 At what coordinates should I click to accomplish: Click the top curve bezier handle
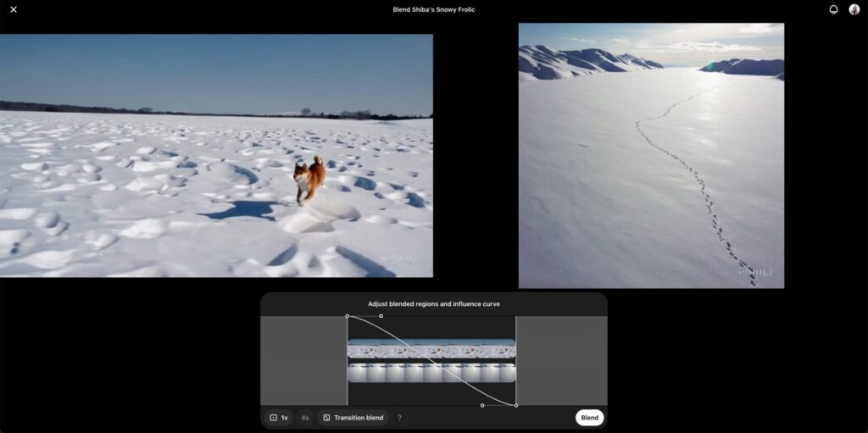(381, 316)
